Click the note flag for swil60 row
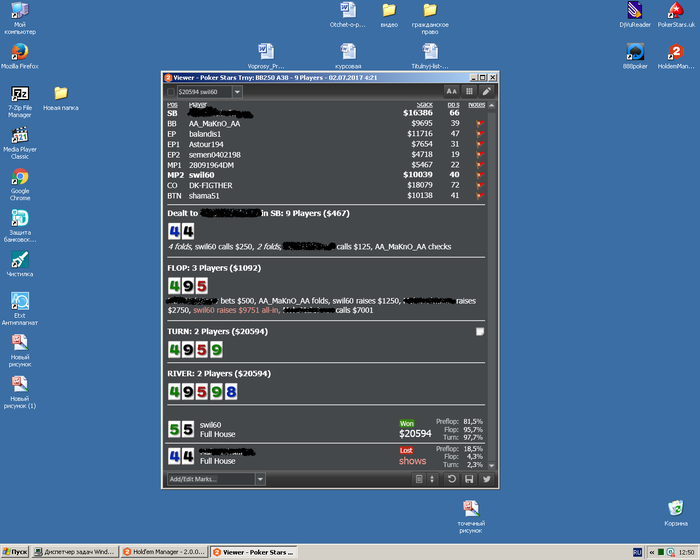700x560 pixels. [480, 175]
